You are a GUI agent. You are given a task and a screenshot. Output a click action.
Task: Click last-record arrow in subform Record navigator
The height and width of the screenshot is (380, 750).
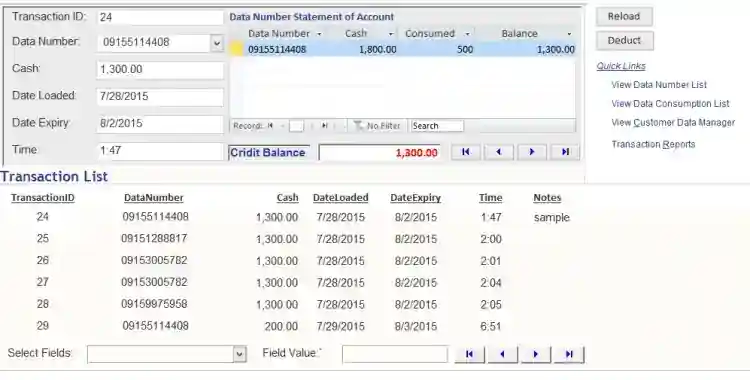point(324,126)
